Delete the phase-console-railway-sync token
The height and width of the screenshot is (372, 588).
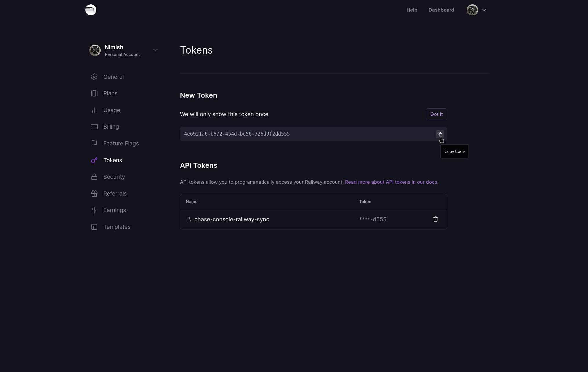(435, 219)
